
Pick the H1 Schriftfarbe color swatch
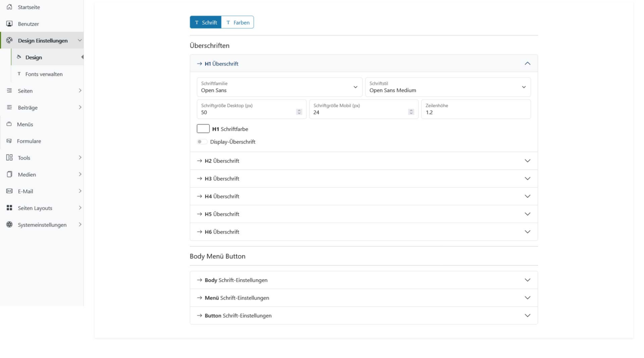(203, 129)
